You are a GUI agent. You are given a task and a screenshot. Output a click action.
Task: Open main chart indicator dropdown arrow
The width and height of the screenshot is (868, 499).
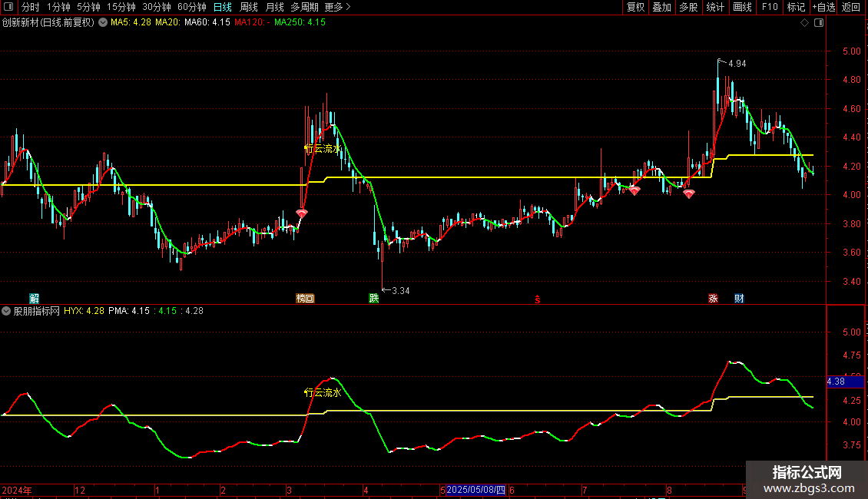point(103,23)
